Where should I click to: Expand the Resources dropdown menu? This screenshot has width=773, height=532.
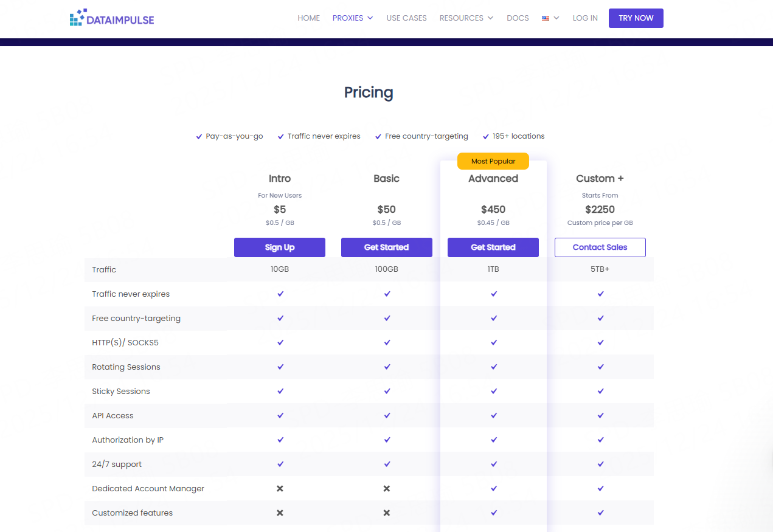pos(466,18)
